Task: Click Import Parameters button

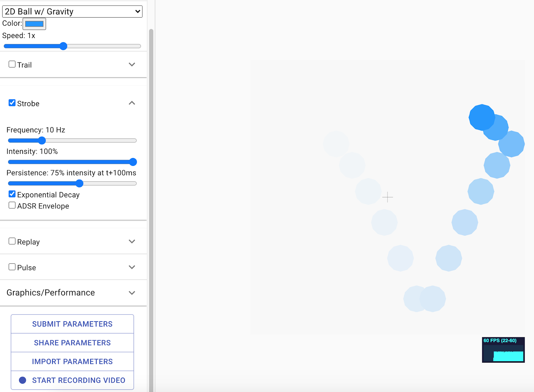Action: [x=72, y=361]
